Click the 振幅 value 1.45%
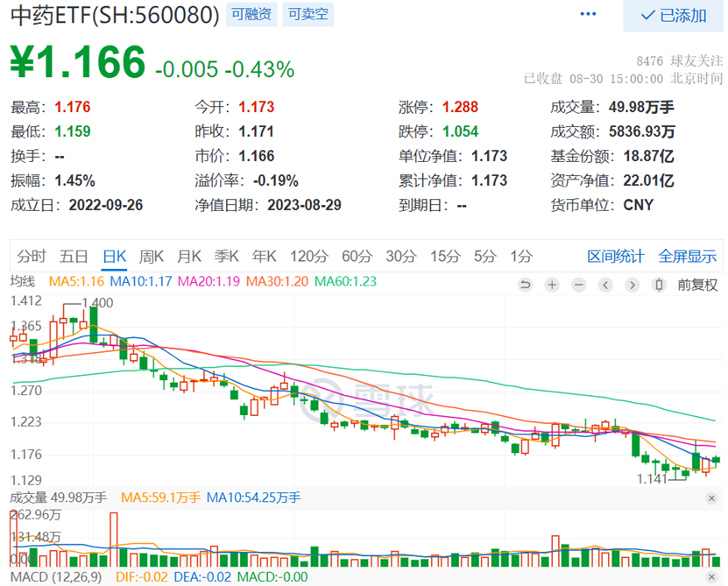The image size is (728, 586). point(74,180)
